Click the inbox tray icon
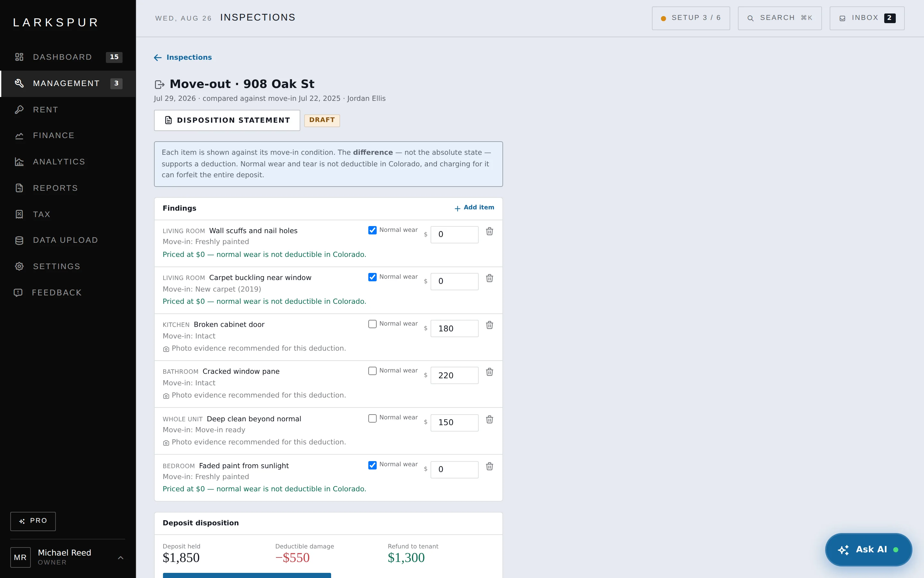924x578 pixels. (x=842, y=18)
